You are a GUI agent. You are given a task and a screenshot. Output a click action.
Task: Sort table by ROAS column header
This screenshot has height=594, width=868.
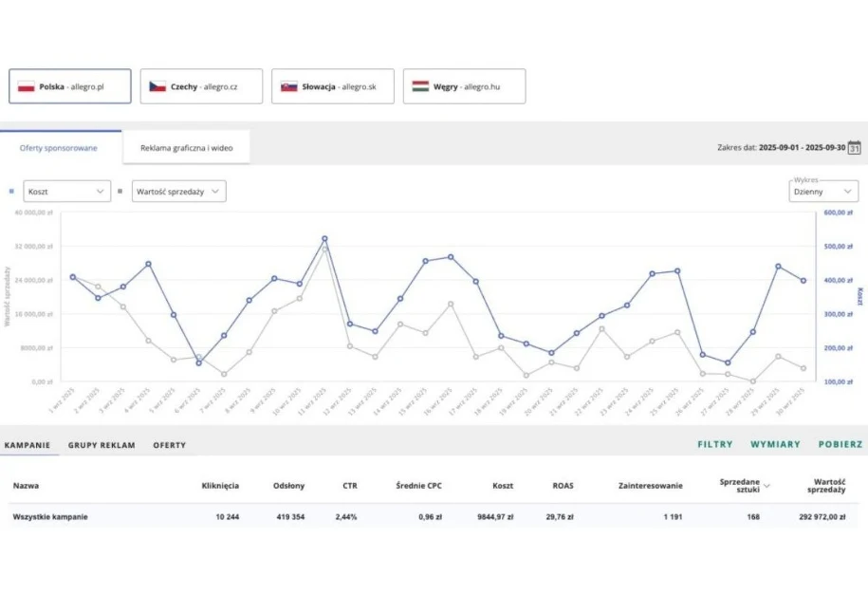(x=563, y=486)
